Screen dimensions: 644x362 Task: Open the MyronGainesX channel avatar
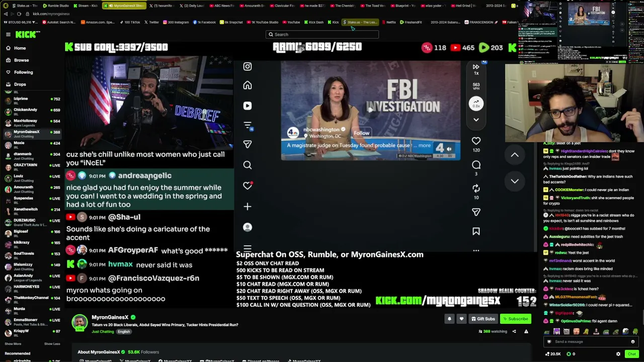[79, 323]
